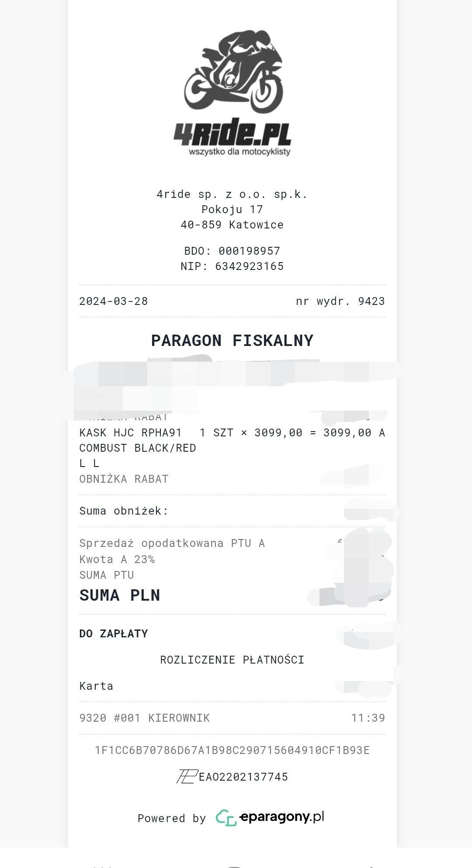The height and width of the screenshot is (868, 472).
Task: Select the address 40-859 Katowice
Action: tap(232, 225)
